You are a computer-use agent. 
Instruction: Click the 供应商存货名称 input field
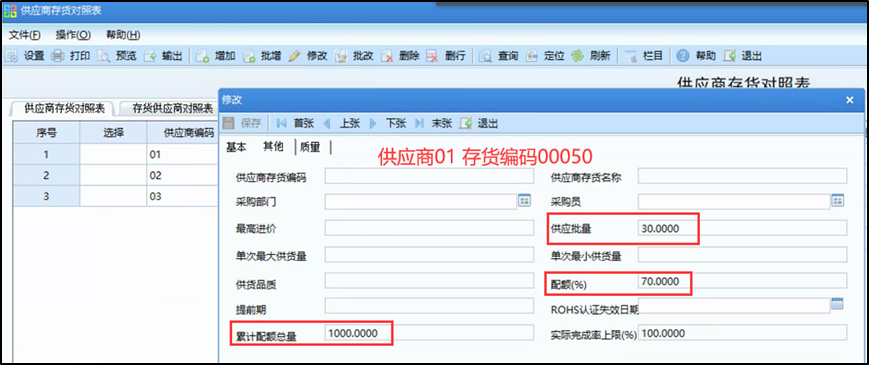pyautogui.click(x=743, y=177)
